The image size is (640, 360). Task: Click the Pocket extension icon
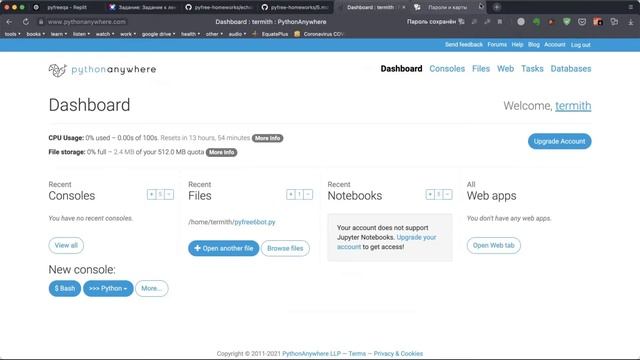coord(582,22)
